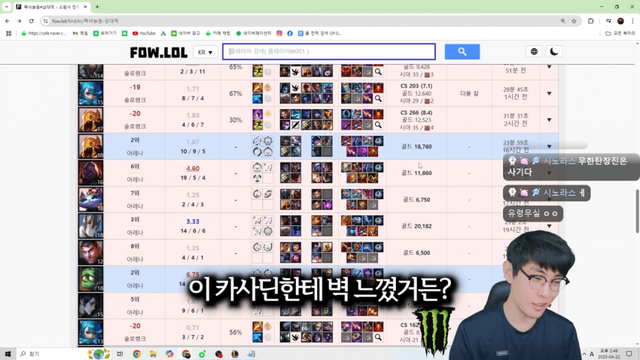Open Chrome media control icon
Screen dimensions: 640x360
609,21
